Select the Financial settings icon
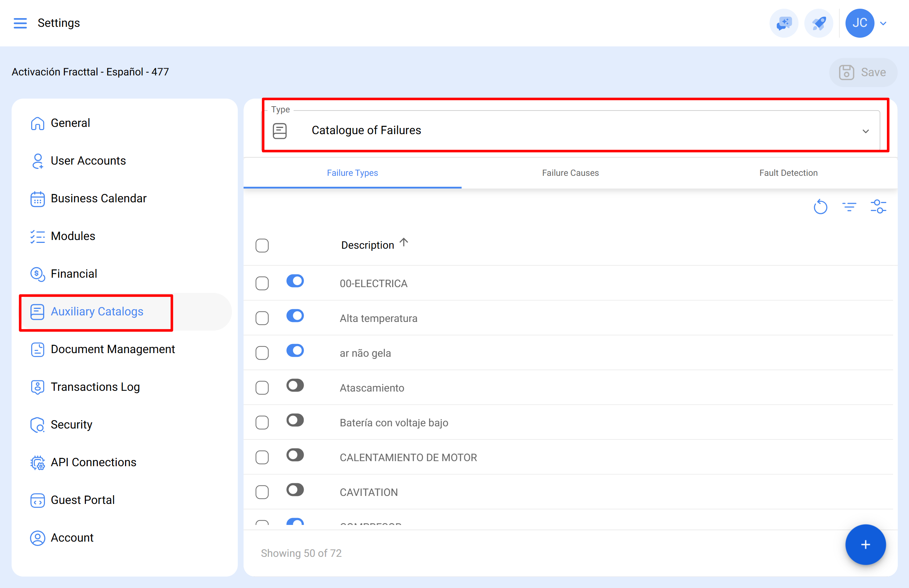Image resolution: width=909 pixels, height=588 pixels. click(x=37, y=274)
